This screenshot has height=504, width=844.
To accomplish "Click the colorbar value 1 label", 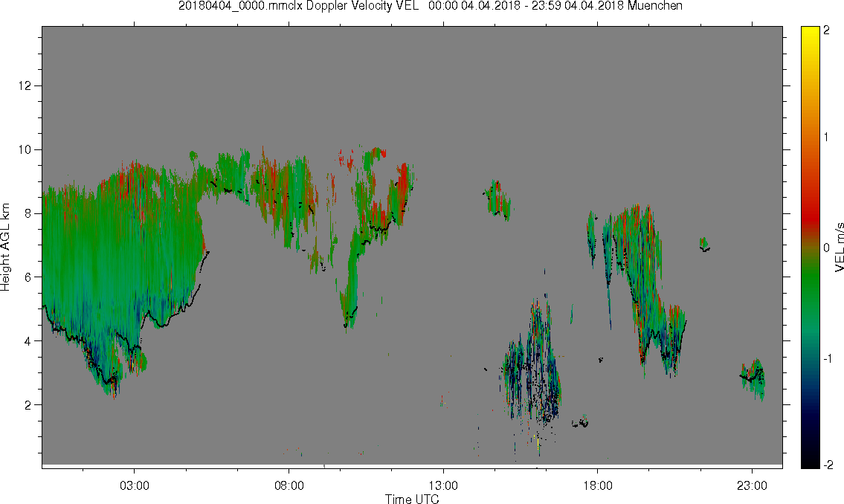I will pyautogui.click(x=826, y=138).
